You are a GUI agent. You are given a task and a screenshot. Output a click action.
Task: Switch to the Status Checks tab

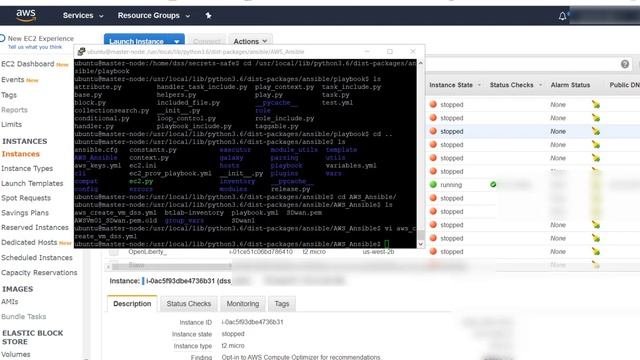(189, 304)
